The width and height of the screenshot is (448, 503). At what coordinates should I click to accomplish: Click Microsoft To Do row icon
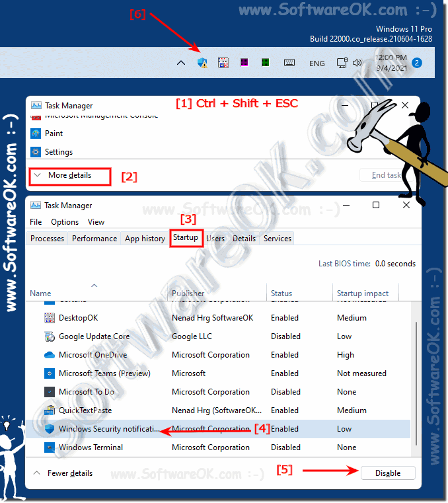click(x=50, y=392)
